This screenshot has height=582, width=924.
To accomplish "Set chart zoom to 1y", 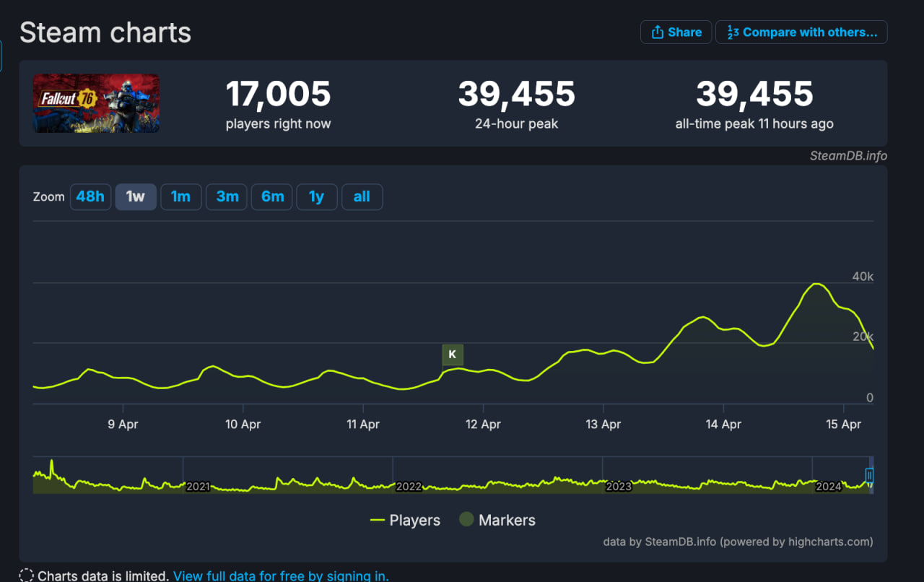I will (x=317, y=196).
